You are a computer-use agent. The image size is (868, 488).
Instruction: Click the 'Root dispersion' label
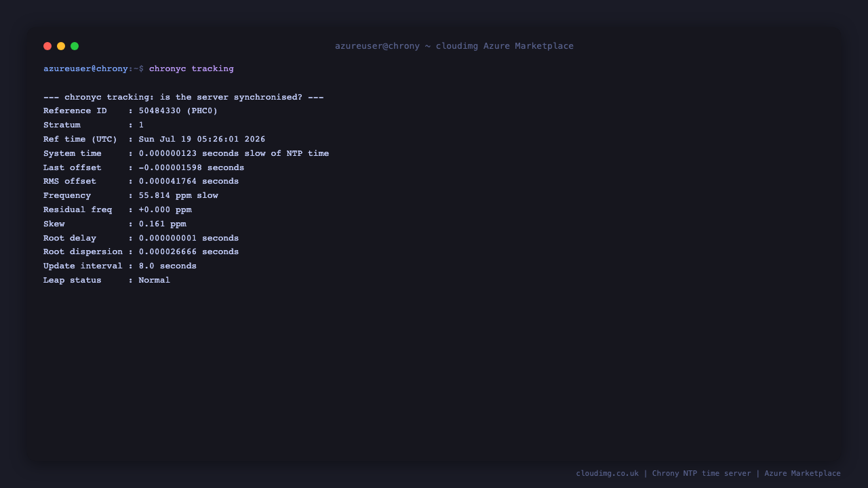(x=83, y=252)
